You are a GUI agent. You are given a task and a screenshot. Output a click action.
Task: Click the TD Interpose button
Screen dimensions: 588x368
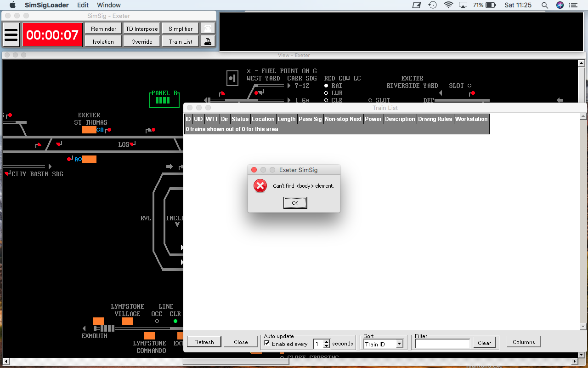click(x=142, y=29)
